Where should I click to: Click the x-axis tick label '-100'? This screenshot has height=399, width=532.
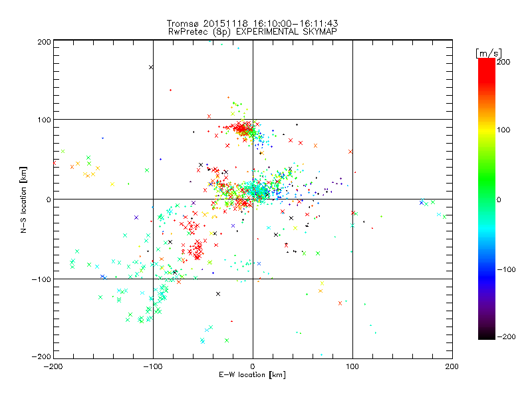click(x=153, y=366)
